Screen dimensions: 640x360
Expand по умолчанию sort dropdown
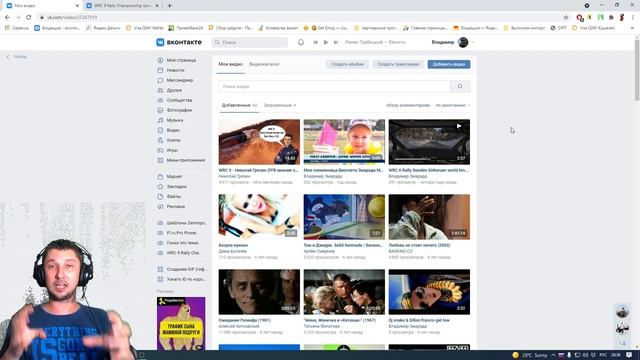coord(452,105)
